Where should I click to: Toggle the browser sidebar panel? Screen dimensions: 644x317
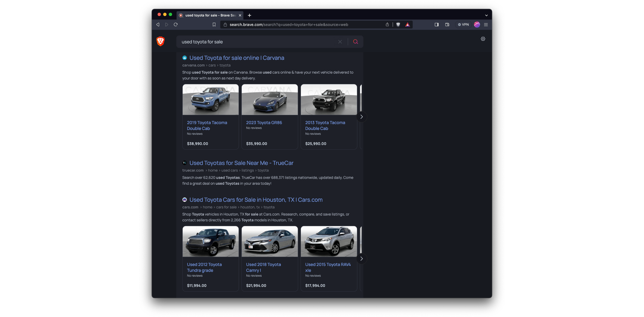click(437, 25)
